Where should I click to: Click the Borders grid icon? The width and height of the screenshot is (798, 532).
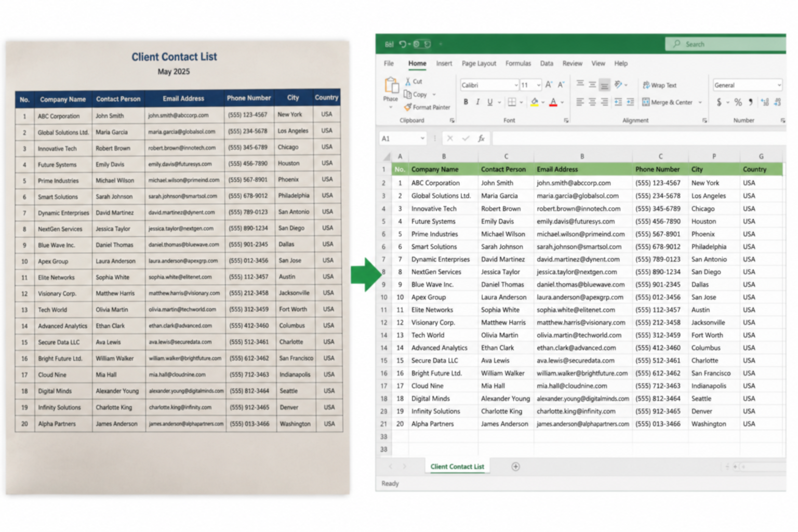coord(512,102)
